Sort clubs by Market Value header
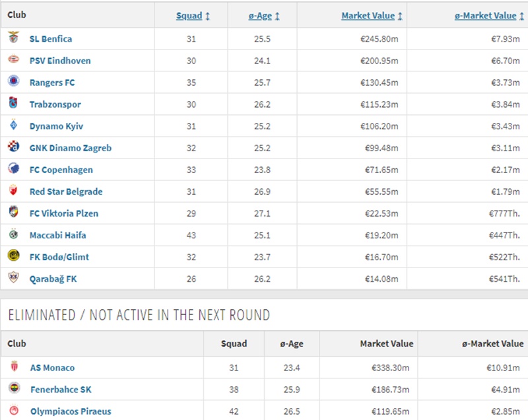This screenshot has width=528, height=420. coord(368,16)
